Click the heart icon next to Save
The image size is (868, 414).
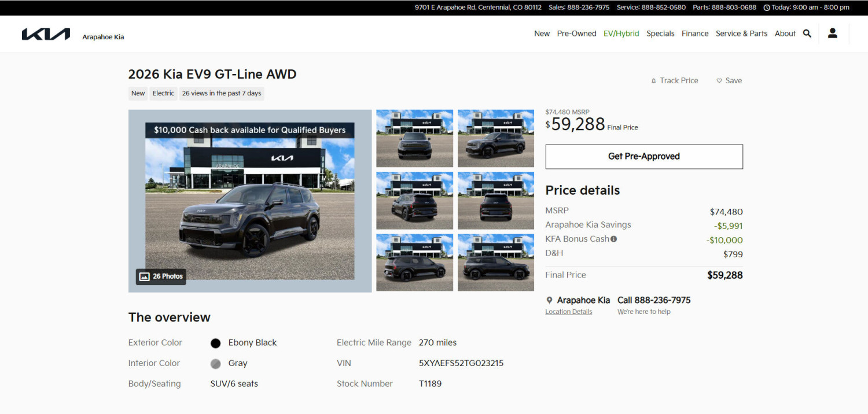(x=719, y=81)
